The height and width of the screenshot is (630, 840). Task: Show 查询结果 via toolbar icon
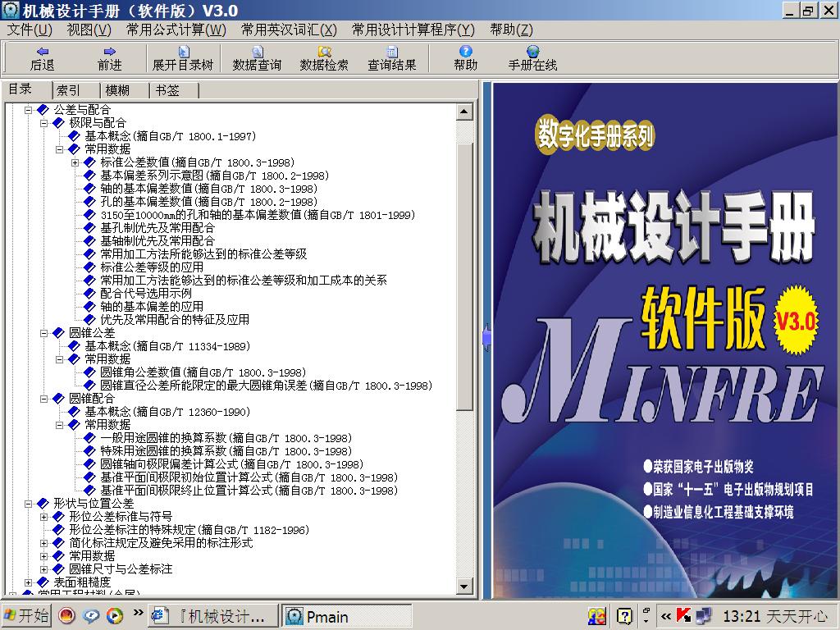pos(391,58)
